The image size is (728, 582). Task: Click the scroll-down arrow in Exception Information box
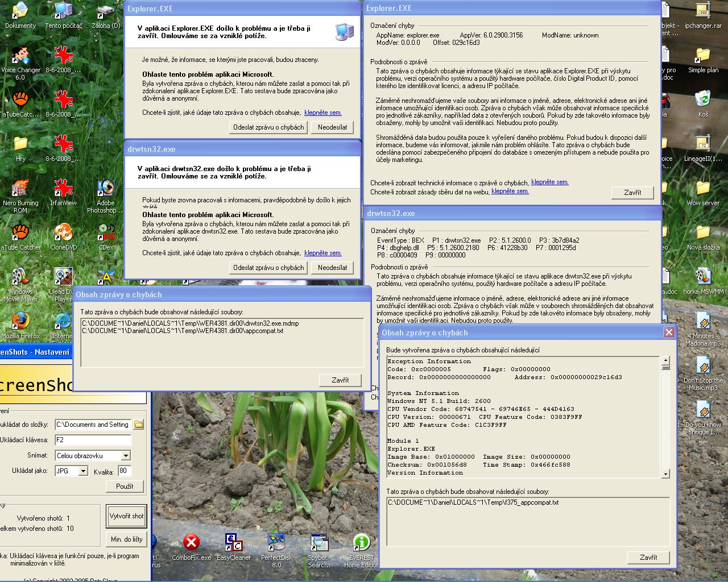[x=665, y=473]
